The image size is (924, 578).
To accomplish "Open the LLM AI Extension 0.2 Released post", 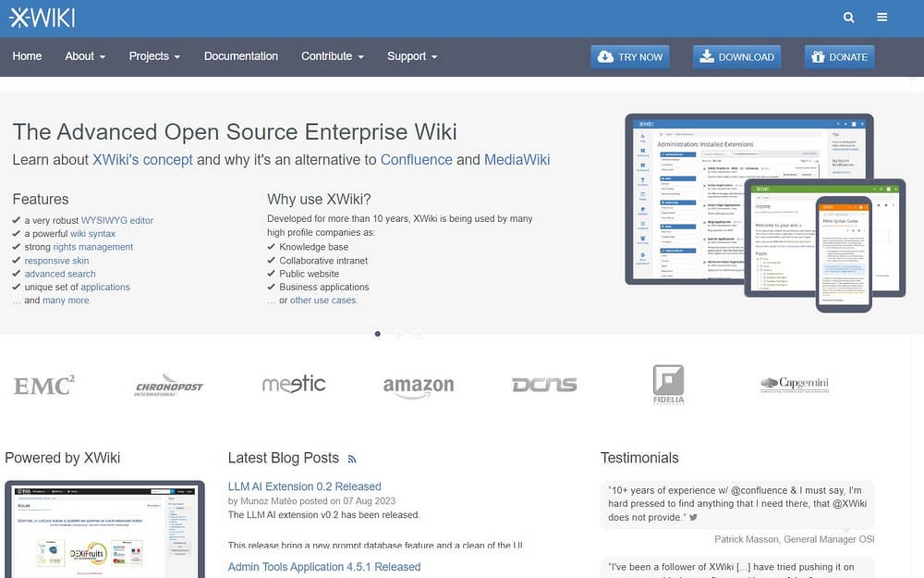I will [x=305, y=486].
